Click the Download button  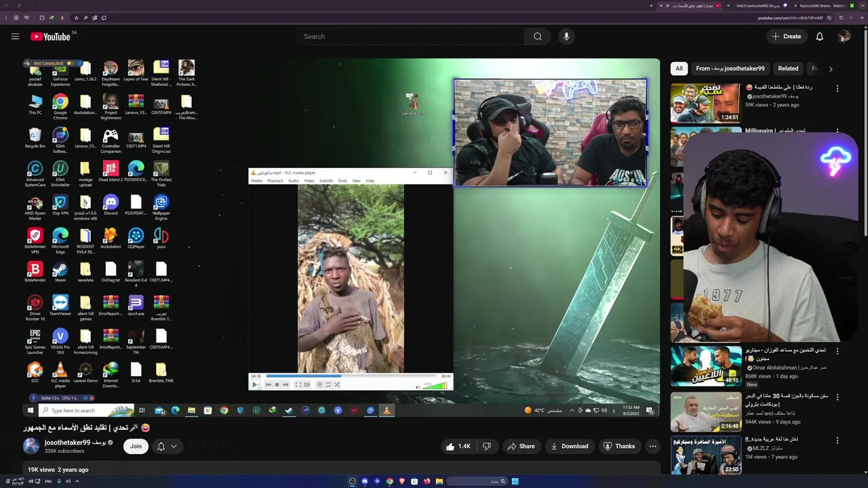point(569,446)
